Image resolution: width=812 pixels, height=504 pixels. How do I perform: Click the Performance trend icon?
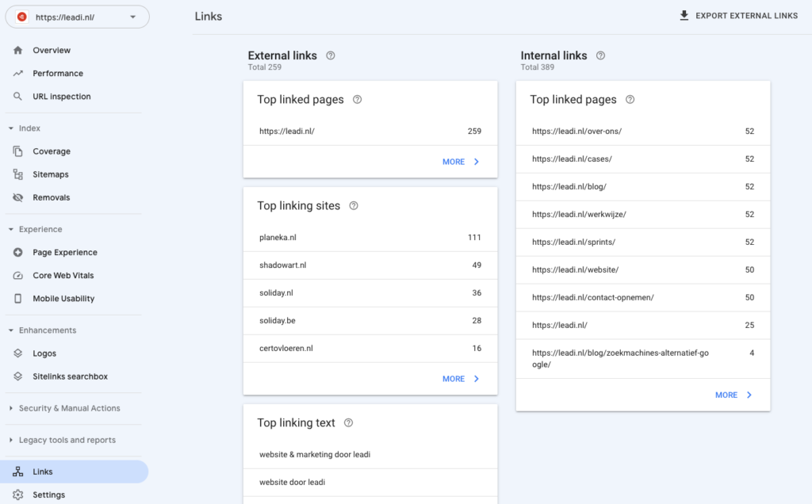pyautogui.click(x=18, y=74)
